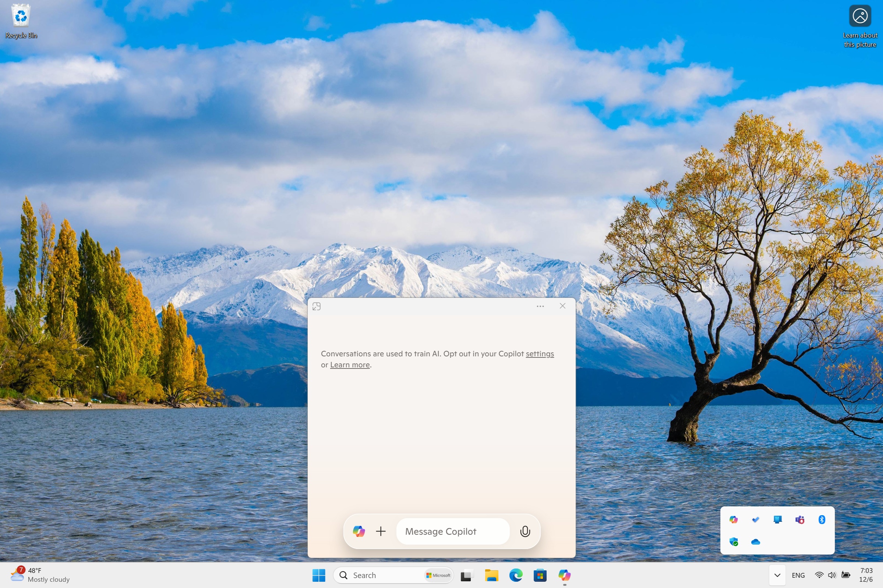Screen dimensions: 883x588
Task: Open File Explorer from the taskbar
Action: pos(491,575)
